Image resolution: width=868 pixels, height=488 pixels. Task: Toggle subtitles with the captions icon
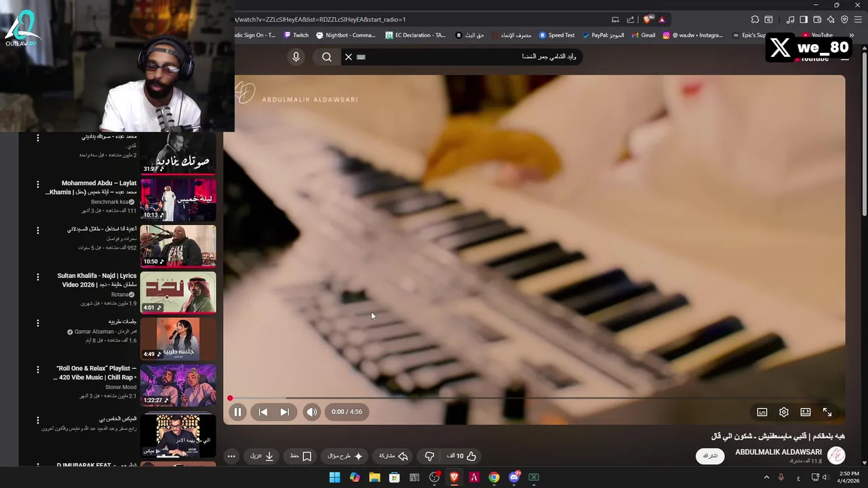tap(762, 412)
